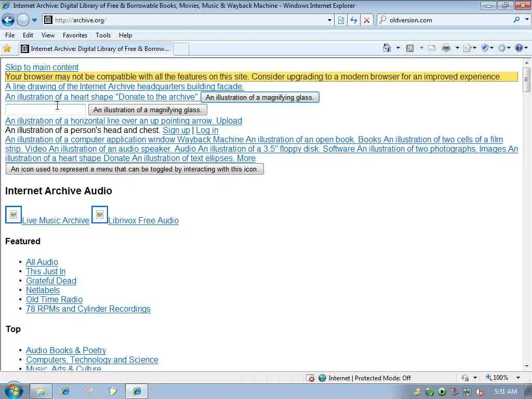Click the popup blocked icon in status bar

[310, 378]
